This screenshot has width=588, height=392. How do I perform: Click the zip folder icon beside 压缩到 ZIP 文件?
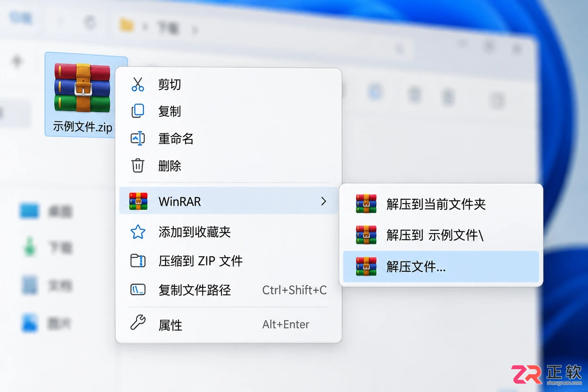[x=138, y=261]
